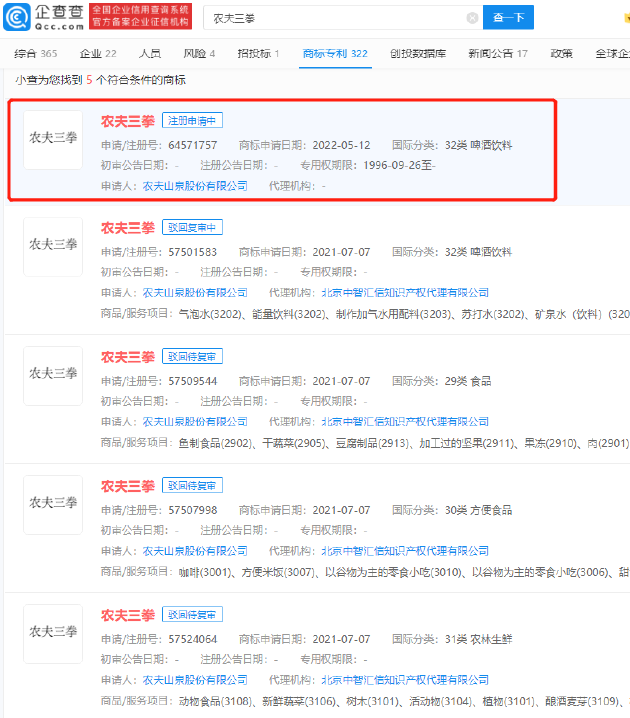Viewport: 630px width, 718px height.
Task: Open the 人员 tab
Action: click(150, 54)
